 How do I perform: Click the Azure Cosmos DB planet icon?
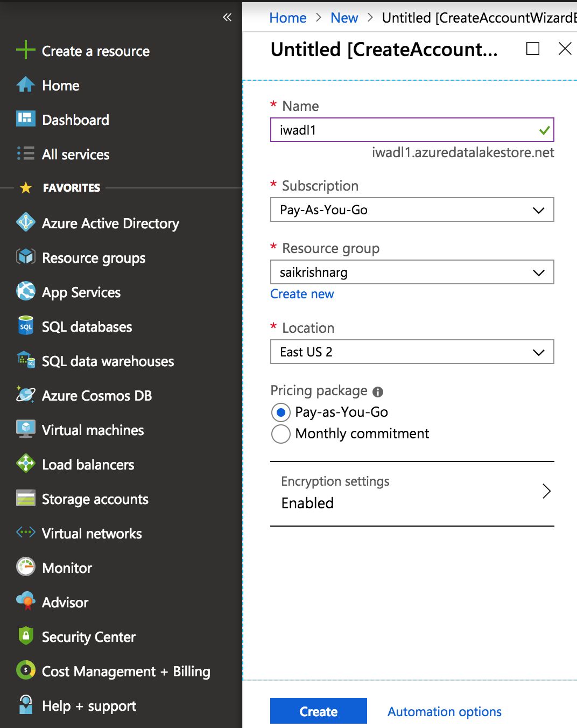coord(26,395)
